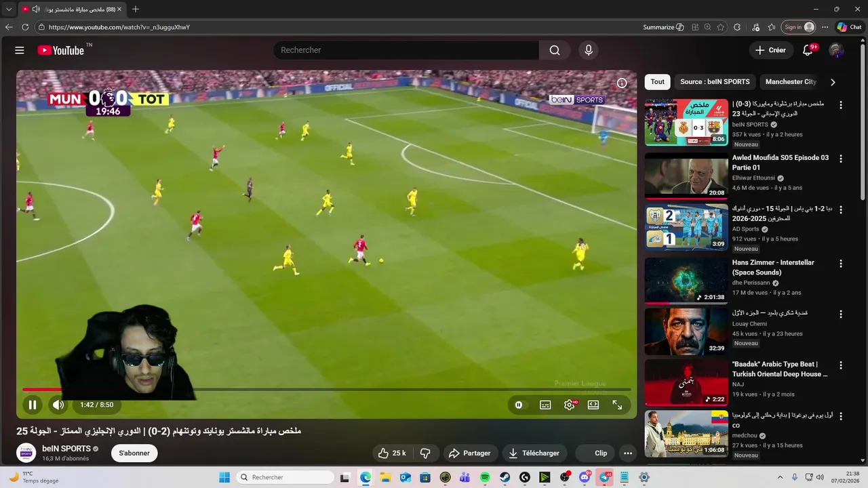Show video info card icon
Viewport: 868px width, 488px height.
[622, 83]
